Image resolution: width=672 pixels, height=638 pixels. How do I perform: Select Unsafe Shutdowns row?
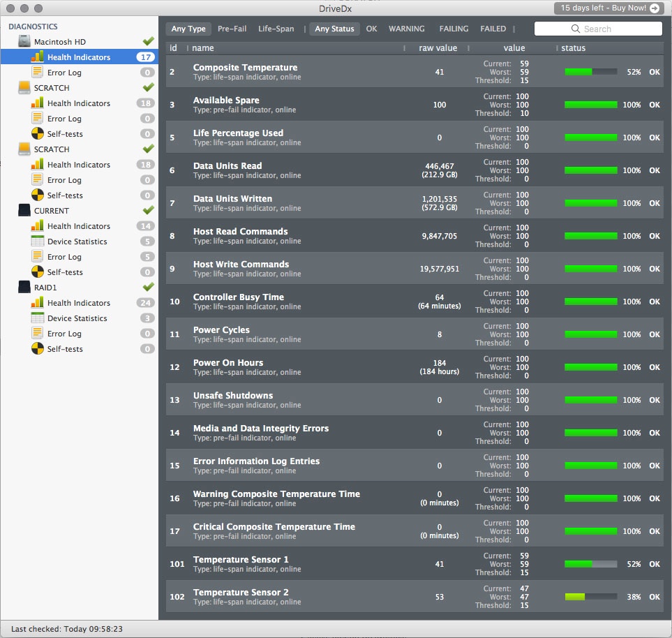(415, 400)
